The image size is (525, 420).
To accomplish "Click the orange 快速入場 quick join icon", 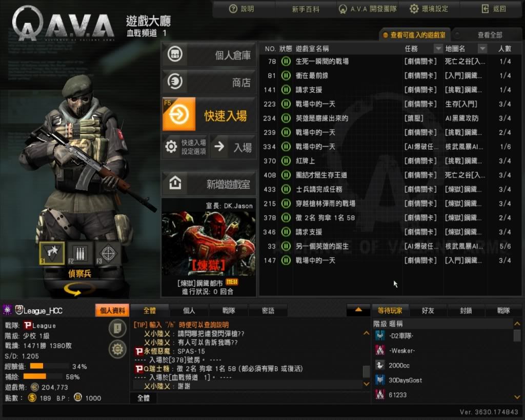I will tap(179, 114).
